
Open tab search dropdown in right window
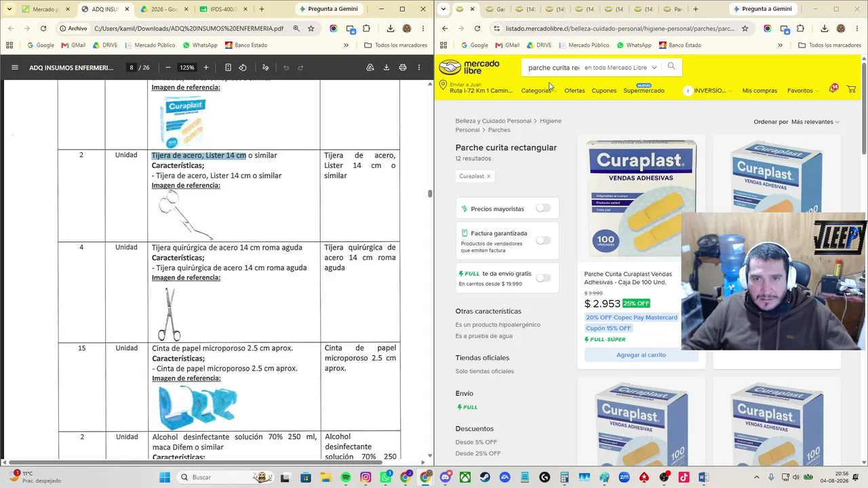[443, 9]
